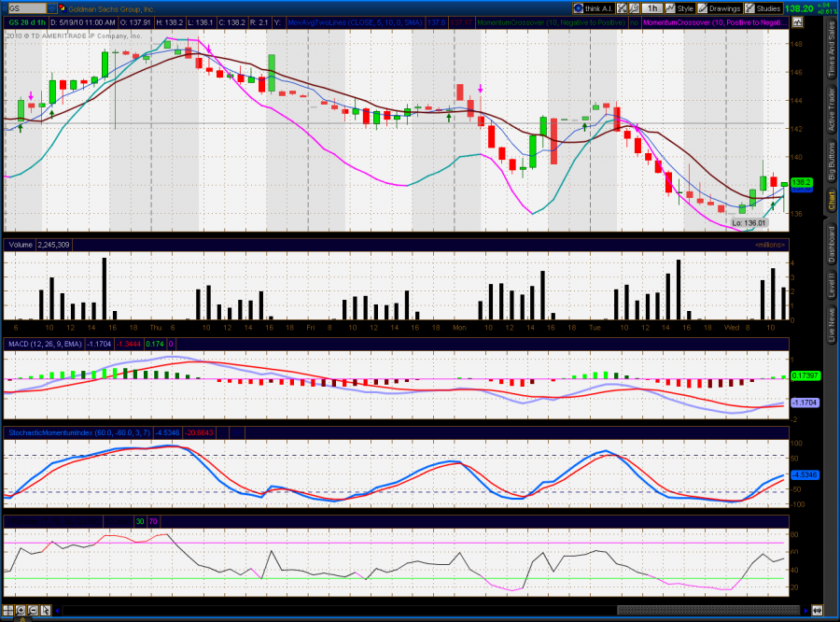Click the colored linking squares icon

click(62, 8)
